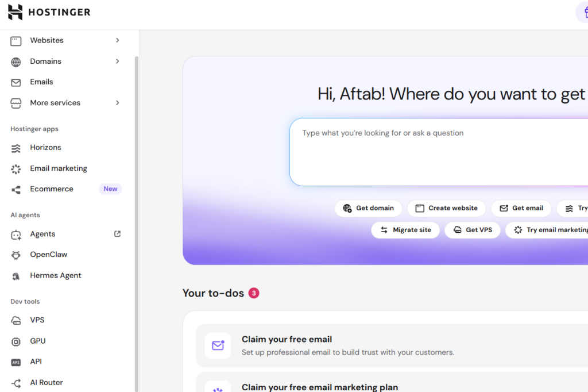This screenshot has height=392, width=588.
Task: Click the Get domain quick action
Action: [x=368, y=209]
